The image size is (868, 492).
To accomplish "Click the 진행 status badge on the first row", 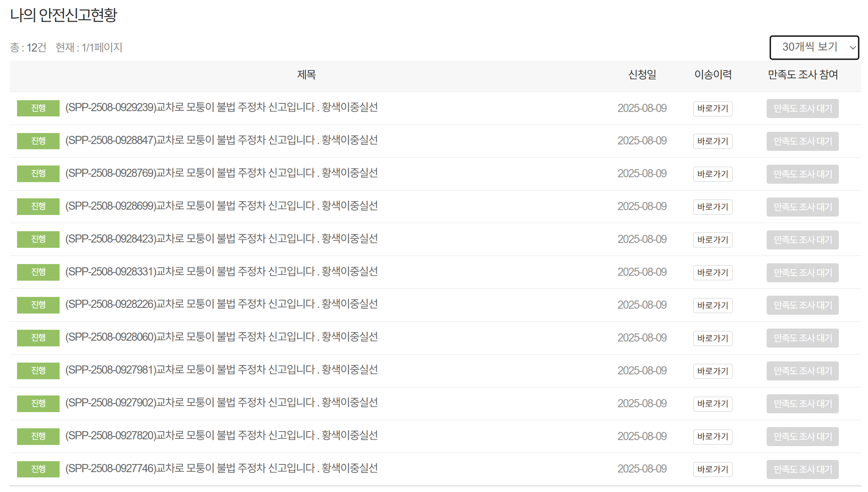I will (x=38, y=108).
